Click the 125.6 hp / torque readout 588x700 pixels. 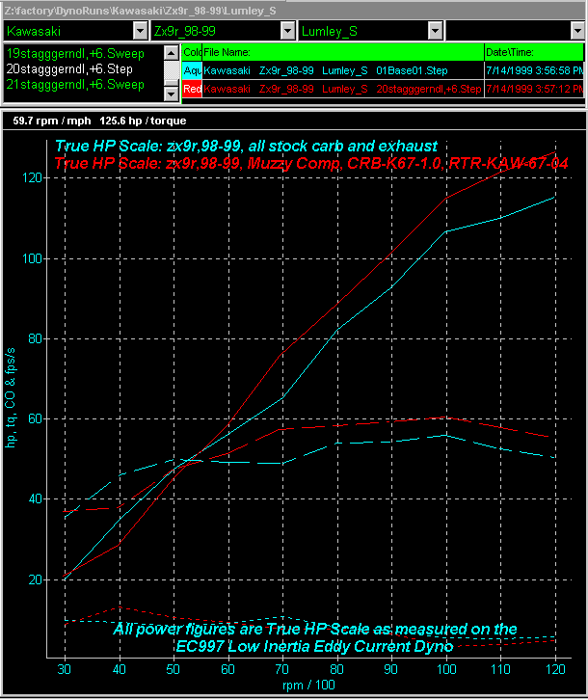[x=143, y=121]
